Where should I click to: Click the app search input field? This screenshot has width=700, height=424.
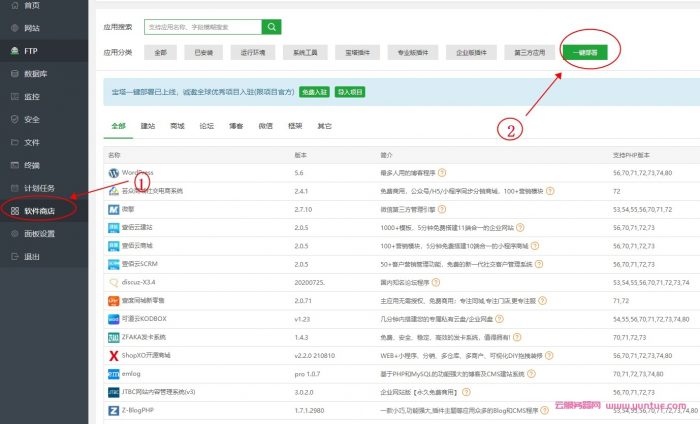point(202,27)
